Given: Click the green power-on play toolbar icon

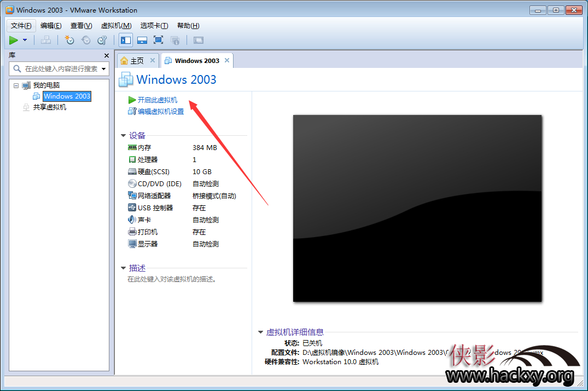Looking at the screenshot, I should pyautogui.click(x=14, y=40).
